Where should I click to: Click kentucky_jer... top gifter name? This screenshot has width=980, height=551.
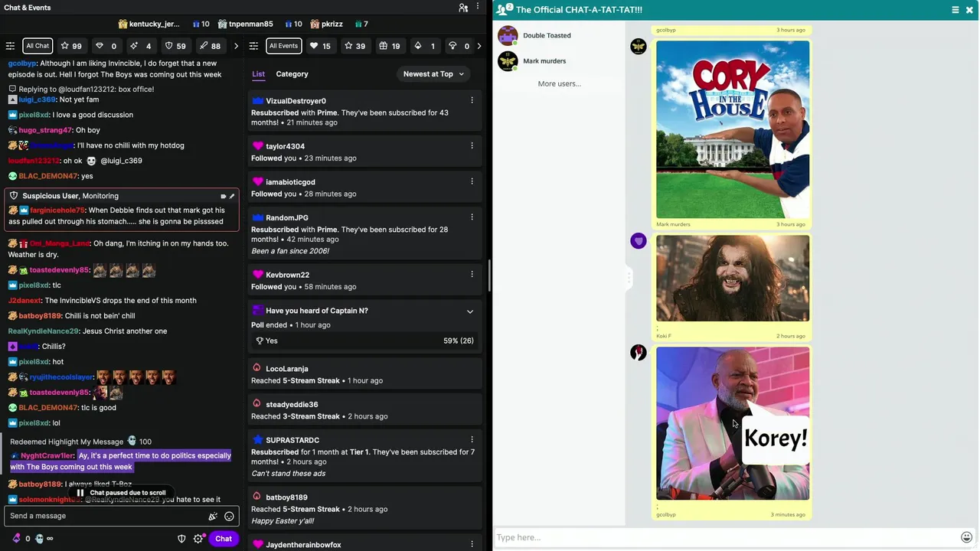pos(154,24)
